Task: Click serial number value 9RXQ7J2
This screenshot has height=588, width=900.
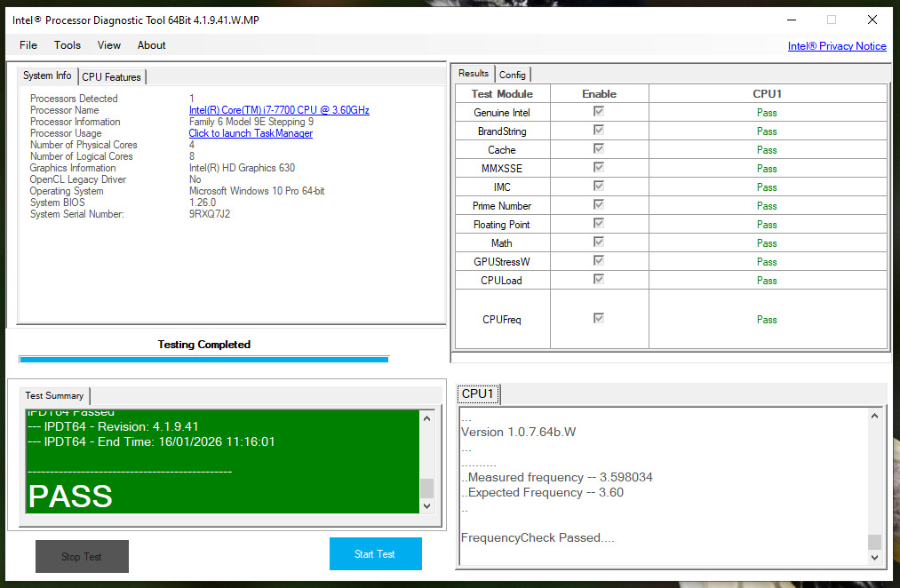Action: pos(210,214)
